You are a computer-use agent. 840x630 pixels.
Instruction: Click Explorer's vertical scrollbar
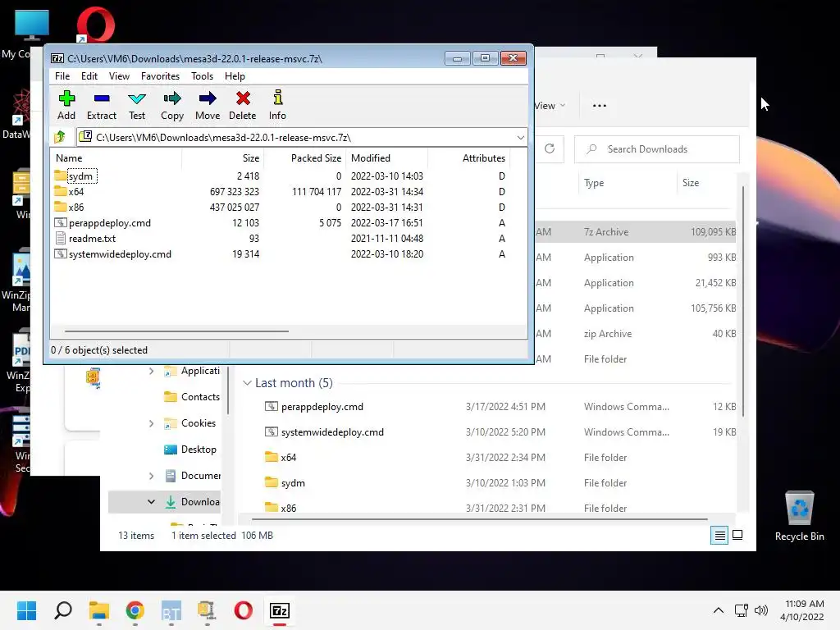(743, 301)
